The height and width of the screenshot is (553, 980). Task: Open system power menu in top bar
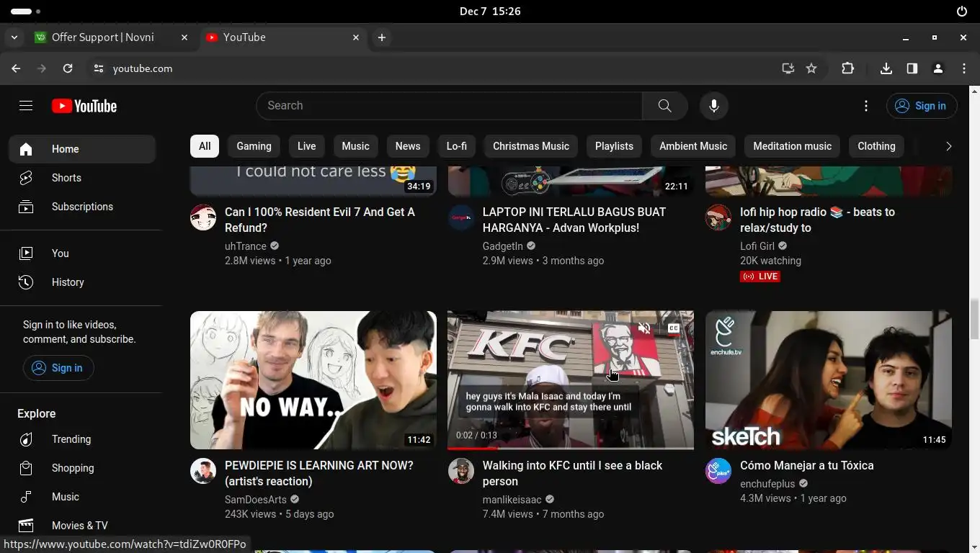[962, 12]
